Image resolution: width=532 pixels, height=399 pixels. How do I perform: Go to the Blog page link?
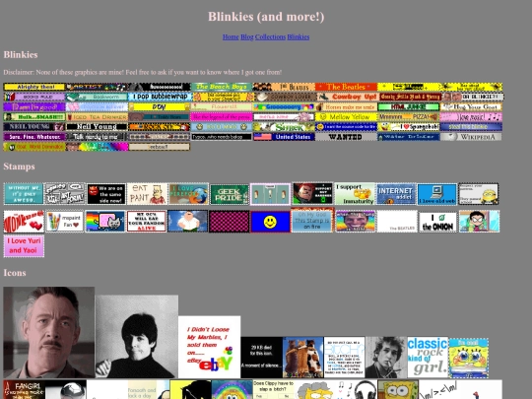pos(247,37)
